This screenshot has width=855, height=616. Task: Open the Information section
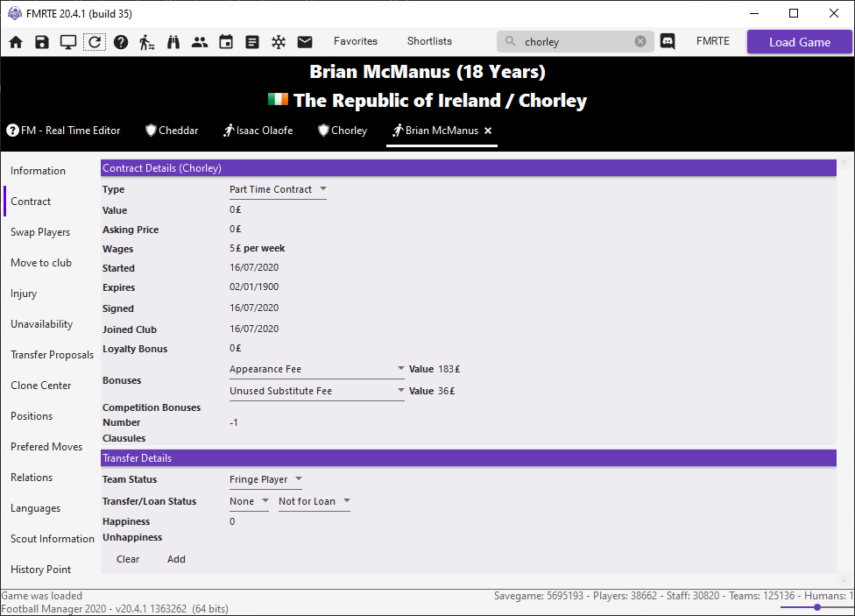coord(39,171)
